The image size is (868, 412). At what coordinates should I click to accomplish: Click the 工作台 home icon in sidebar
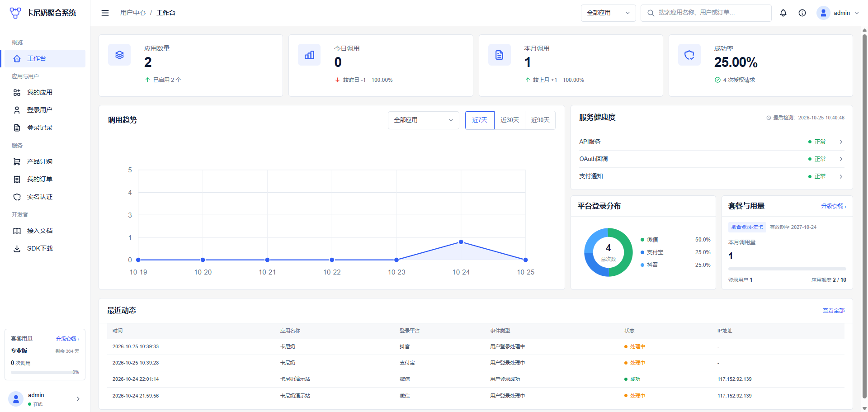17,58
